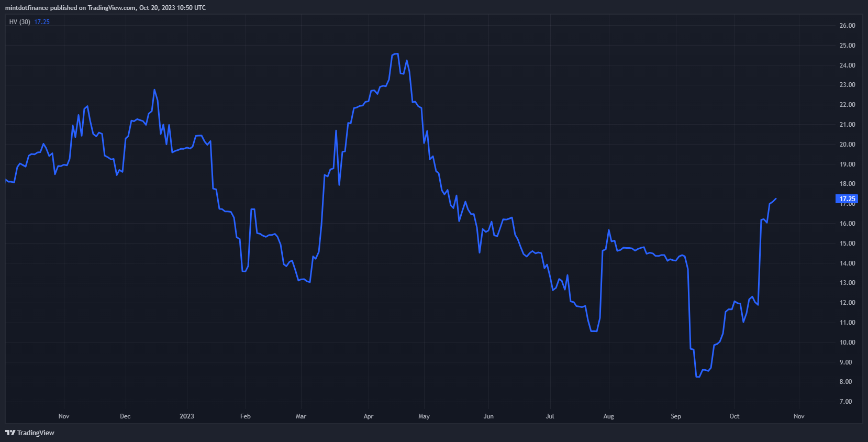Click the 2023 year label on time axis

[187, 416]
